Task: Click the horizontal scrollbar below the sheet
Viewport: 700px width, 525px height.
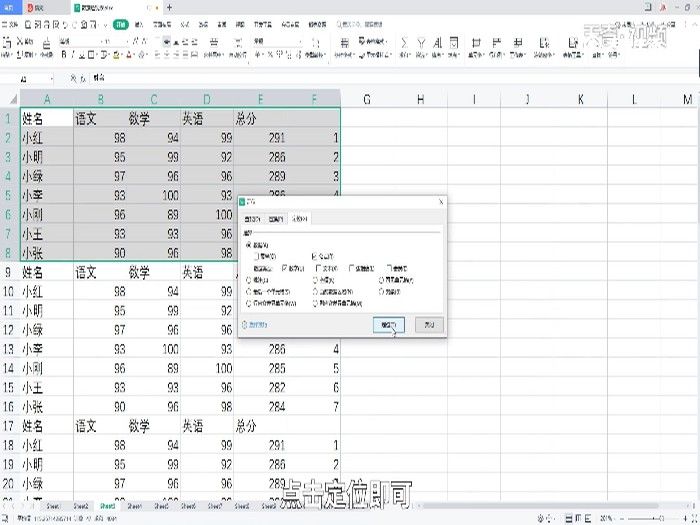Action: pyautogui.click(x=540, y=506)
